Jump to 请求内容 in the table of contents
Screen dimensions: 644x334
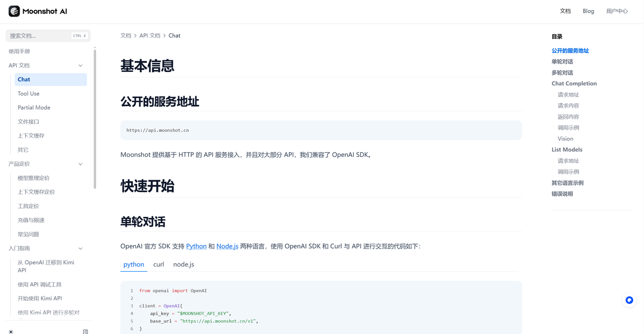568,106
